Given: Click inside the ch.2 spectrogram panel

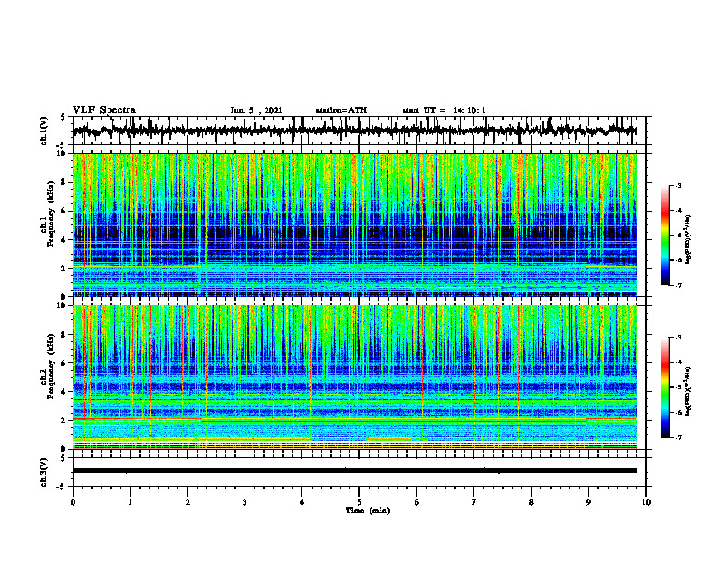Looking at the screenshot, I should tap(355, 377).
